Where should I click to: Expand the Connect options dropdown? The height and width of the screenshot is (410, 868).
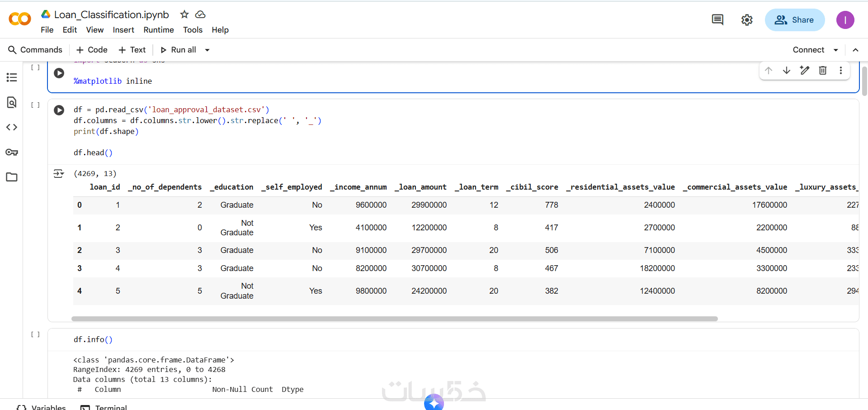tap(836, 50)
